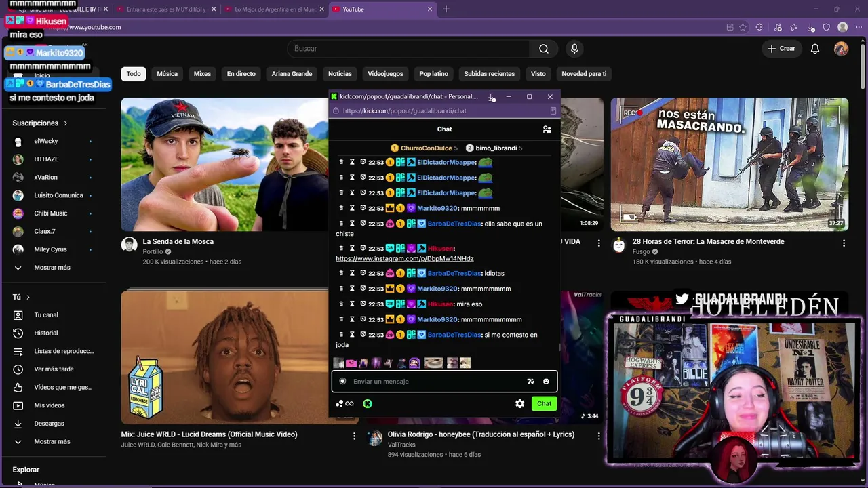Click ChurroConDulce in the chat leaderboard
The image size is (868, 488).
tap(426, 148)
